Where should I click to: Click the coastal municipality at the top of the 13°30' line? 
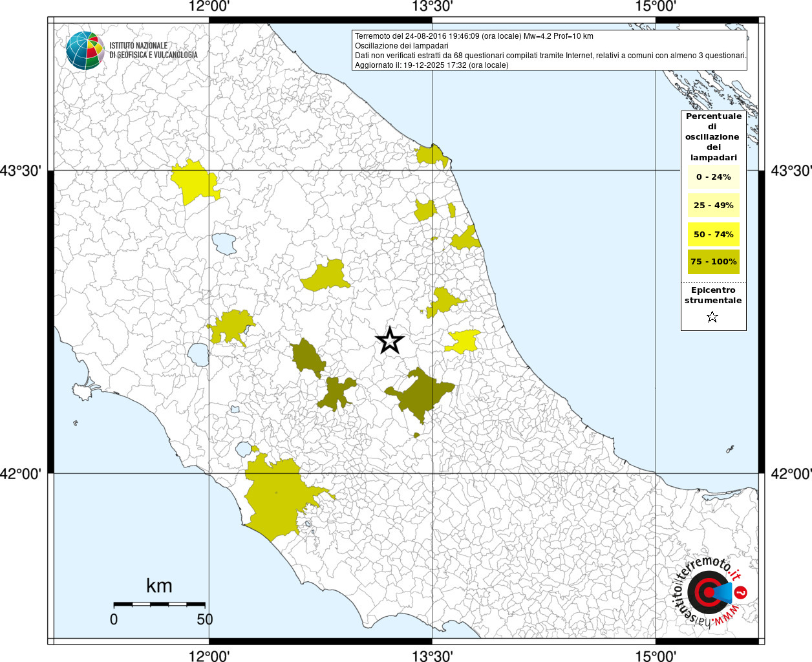coord(431,155)
